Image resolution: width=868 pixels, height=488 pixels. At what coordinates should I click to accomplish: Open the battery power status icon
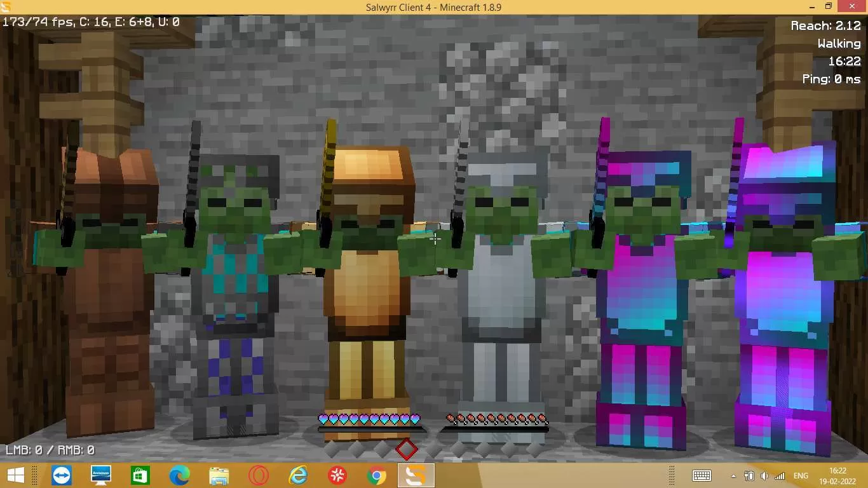click(x=749, y=475)
